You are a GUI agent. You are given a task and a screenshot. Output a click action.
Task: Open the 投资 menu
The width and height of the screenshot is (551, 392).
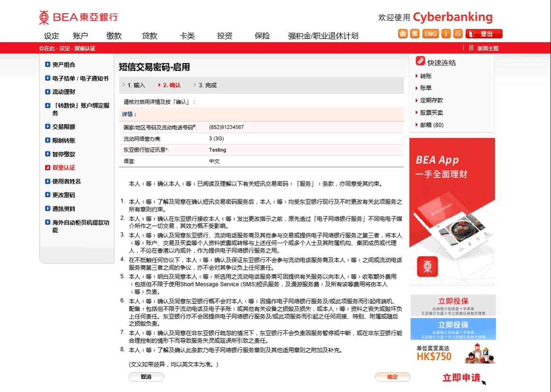pos(225,36)
